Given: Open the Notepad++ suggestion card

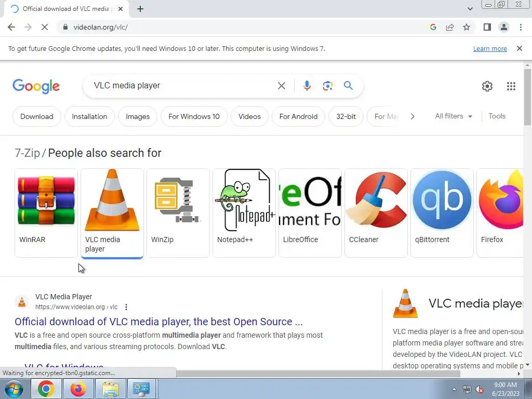Looking at the screenshot, I should click(x=244, y=212).
